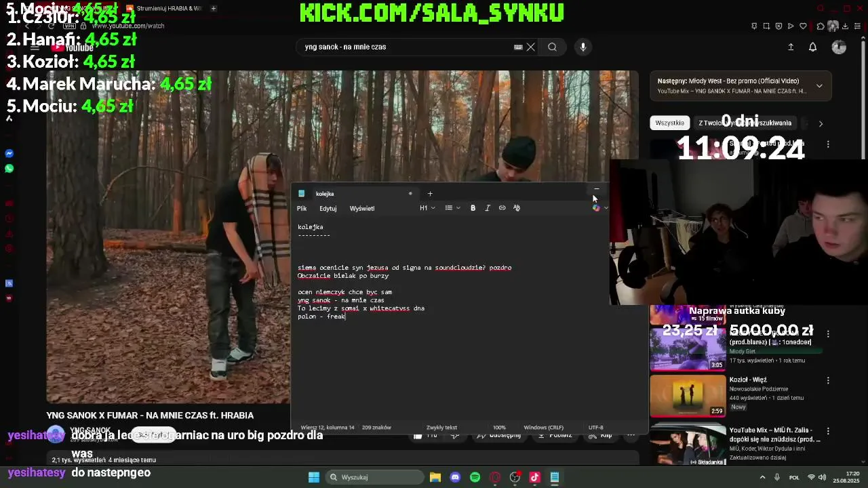Screen dimensions: 868x488
Task: Open the on-screen keyboard in search box
Action: coord(518,47)
